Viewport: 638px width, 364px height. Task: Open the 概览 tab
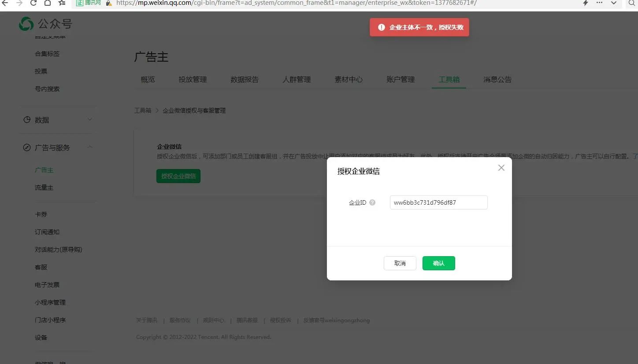[148, 80]
